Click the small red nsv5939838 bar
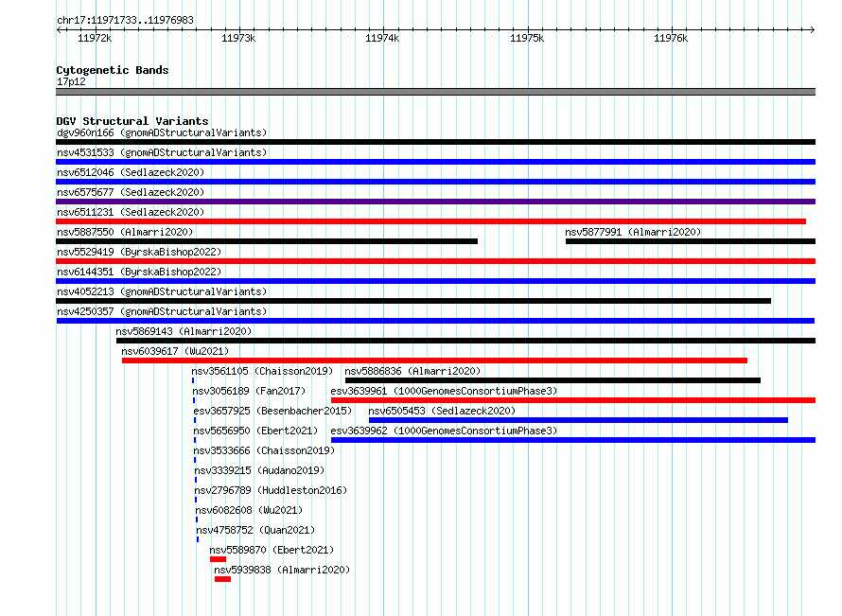The image size is (842, 616). (223, 579)
